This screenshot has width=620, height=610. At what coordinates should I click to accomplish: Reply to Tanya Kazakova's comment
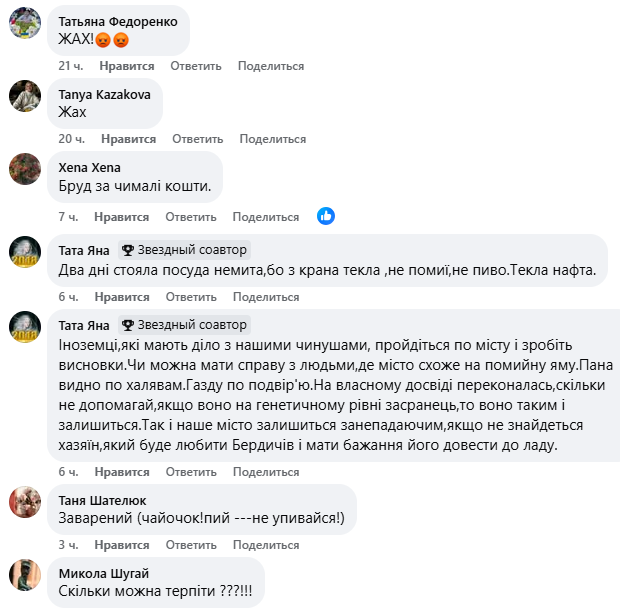pos(195,139)
